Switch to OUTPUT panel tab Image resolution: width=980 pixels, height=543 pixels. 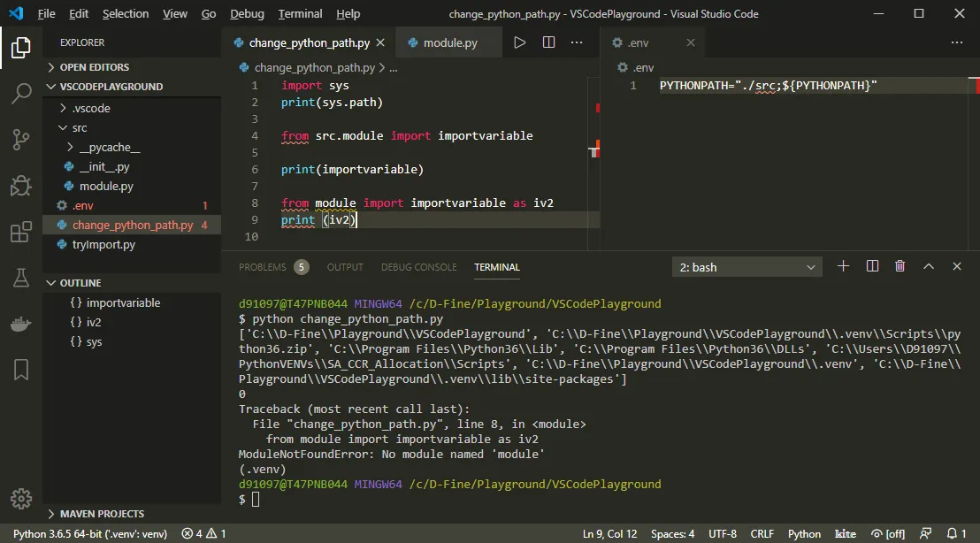[x=345, y=267]
